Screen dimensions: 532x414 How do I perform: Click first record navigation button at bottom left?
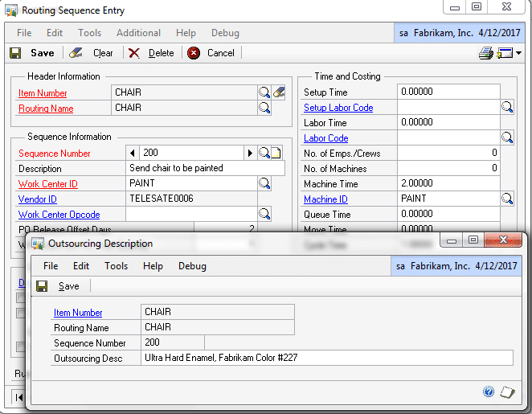(x=19, y=397)
